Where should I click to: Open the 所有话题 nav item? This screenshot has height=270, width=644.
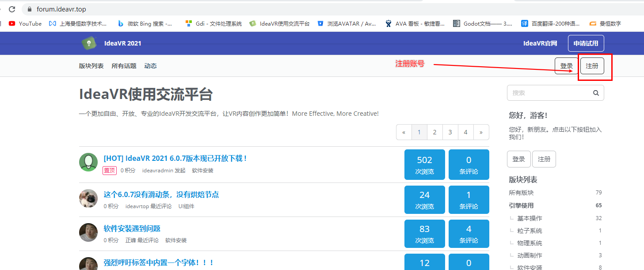124,66
